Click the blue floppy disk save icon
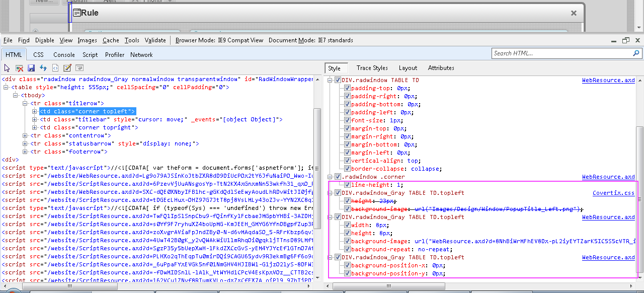This screenshot has height=293, width=644. coord(31,68)
